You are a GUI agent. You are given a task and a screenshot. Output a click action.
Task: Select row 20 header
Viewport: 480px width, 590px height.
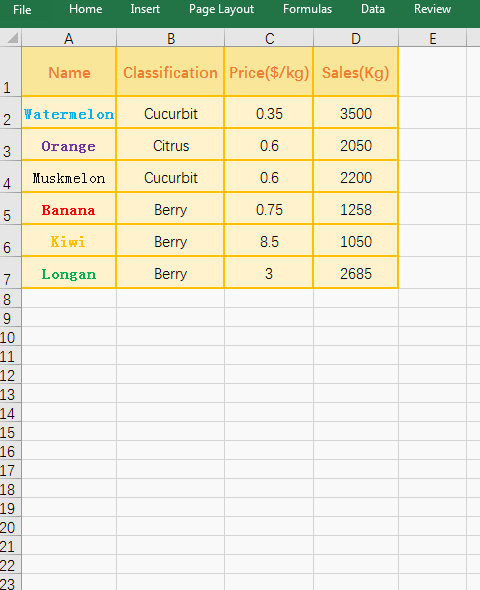[x=11, y=526]
